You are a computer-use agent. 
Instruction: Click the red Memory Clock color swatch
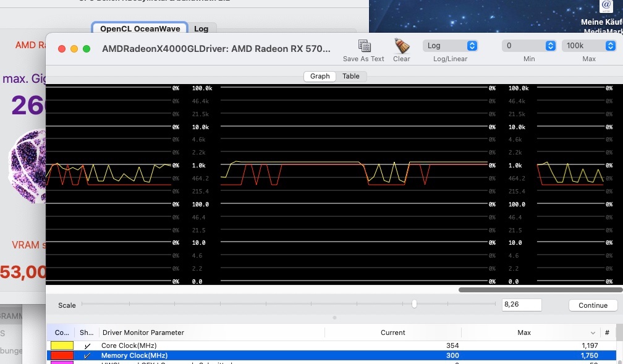coord(62,356)
